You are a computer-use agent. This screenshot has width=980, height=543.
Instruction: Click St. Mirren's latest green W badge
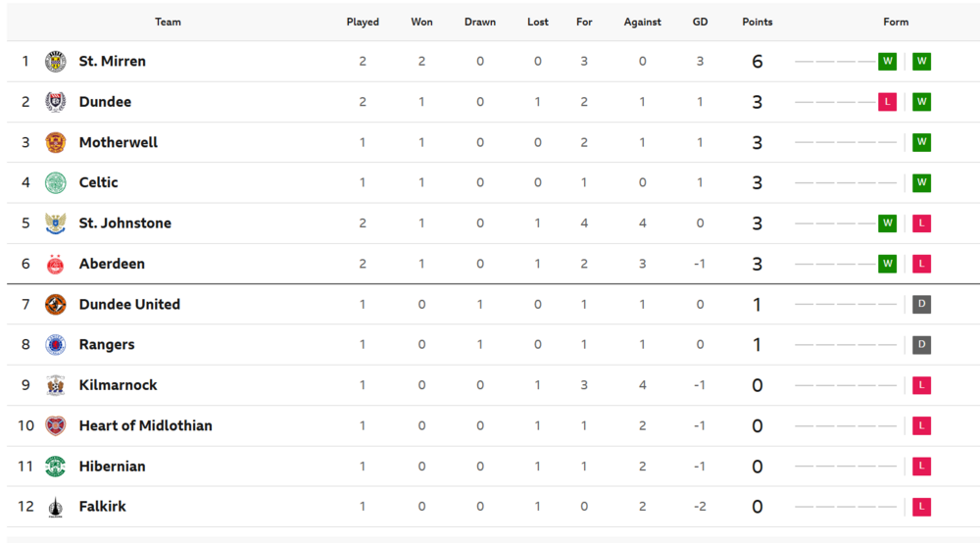pos(922,61)
